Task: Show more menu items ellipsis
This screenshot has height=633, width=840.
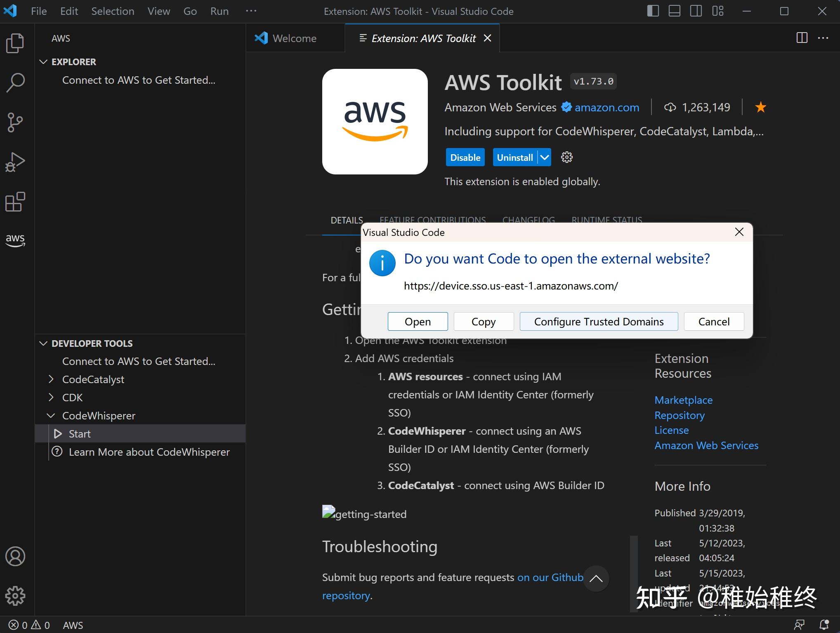Action: 251,11
